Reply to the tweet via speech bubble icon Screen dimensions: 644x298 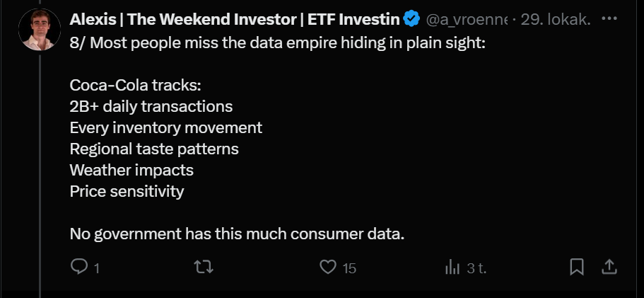pyautogui.click(x=79, y=267)
